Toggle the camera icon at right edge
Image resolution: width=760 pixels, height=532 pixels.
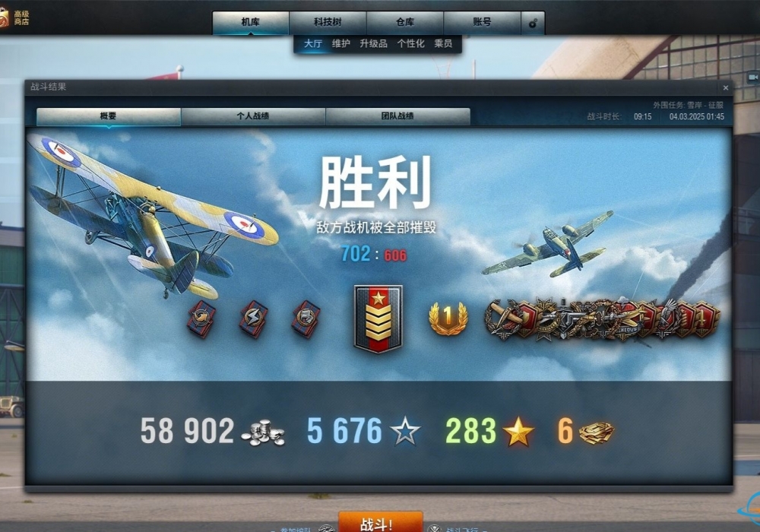753,77
